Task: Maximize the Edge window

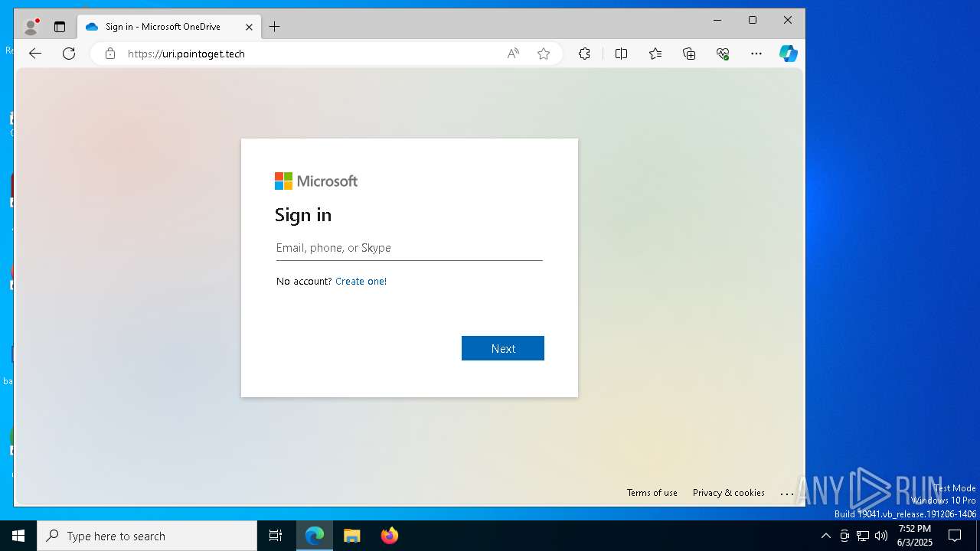Action: click(753, 21)
